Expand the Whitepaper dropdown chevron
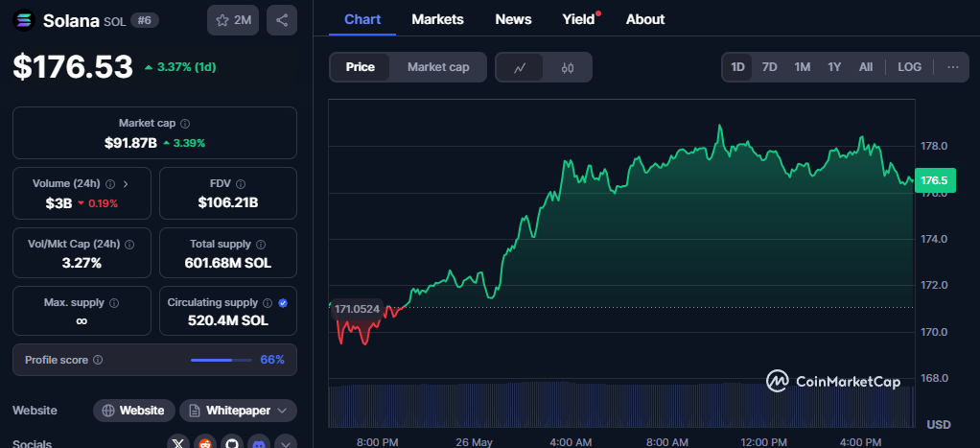This screenshot has width=980, height=448. pyautogui.click(x=281, y=411)
